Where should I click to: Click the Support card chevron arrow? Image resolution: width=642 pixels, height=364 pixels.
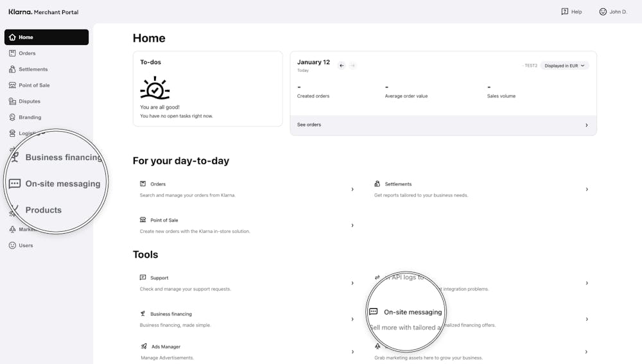pos(352,283)
